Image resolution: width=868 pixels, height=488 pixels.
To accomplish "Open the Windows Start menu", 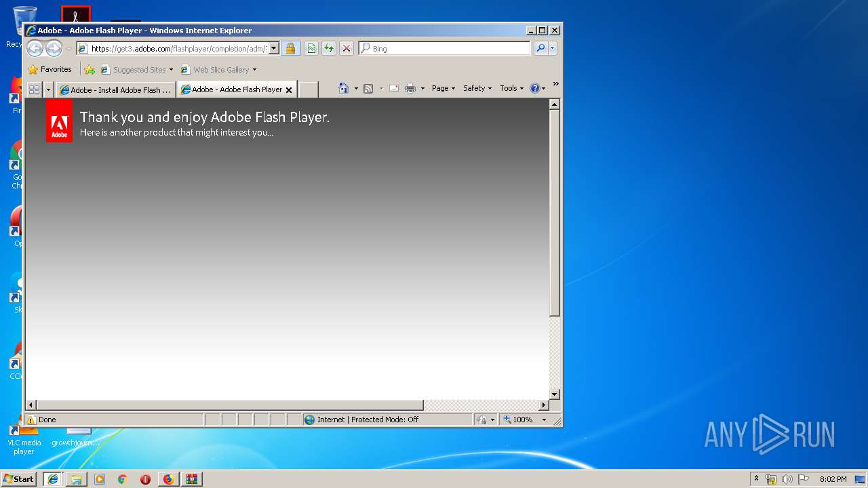I will (19, 479).
